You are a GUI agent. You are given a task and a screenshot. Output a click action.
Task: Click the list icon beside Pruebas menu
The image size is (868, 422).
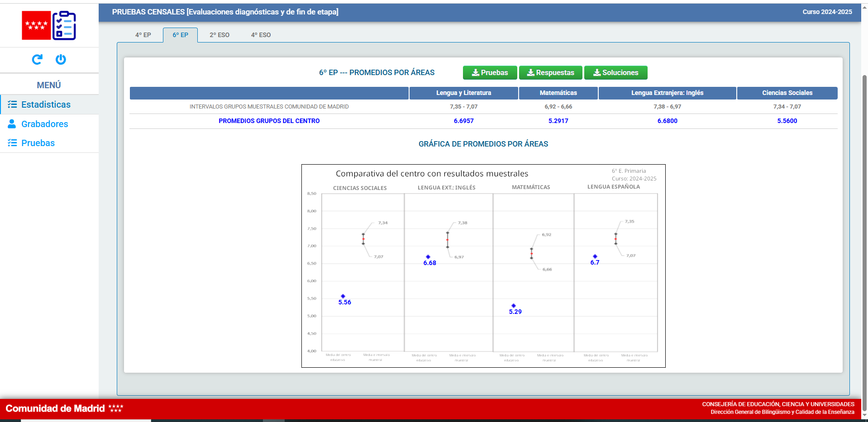point(12,143)
